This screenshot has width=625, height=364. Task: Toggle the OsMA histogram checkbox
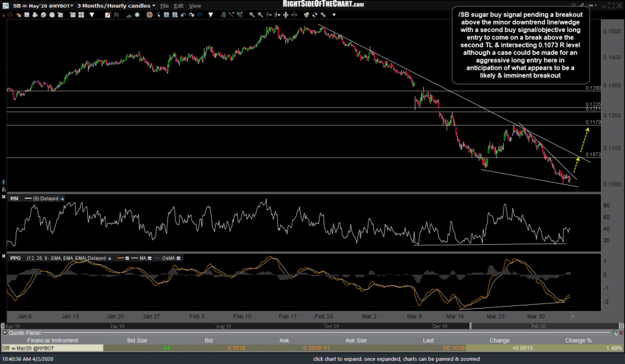point(179,257)
